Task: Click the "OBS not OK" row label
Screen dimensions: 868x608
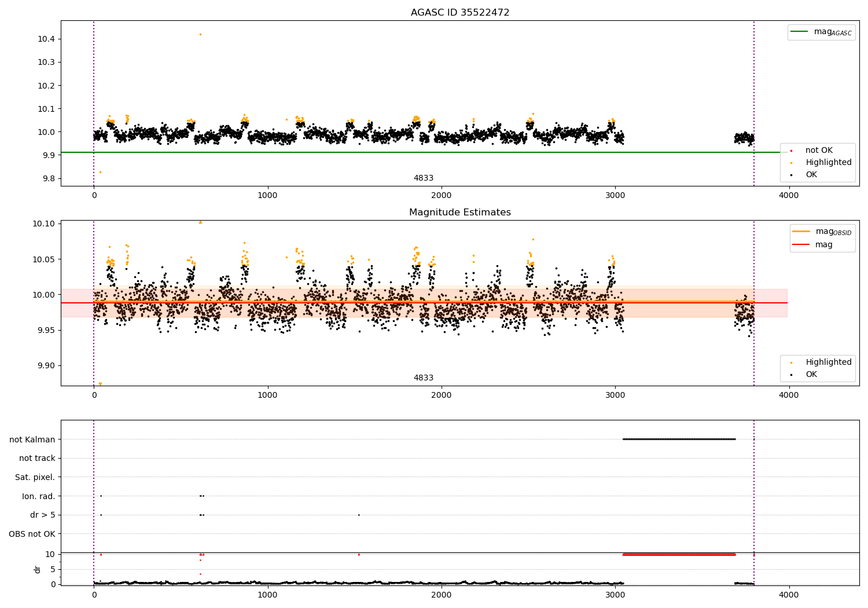Action: pos(32,534)
